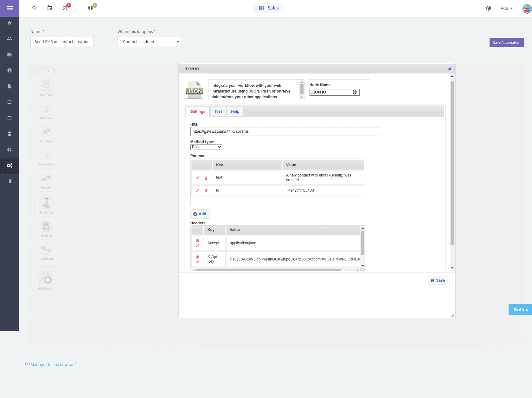Switch to the Help tab
Screen dimensions: 532x398
[x=235, y=112]
